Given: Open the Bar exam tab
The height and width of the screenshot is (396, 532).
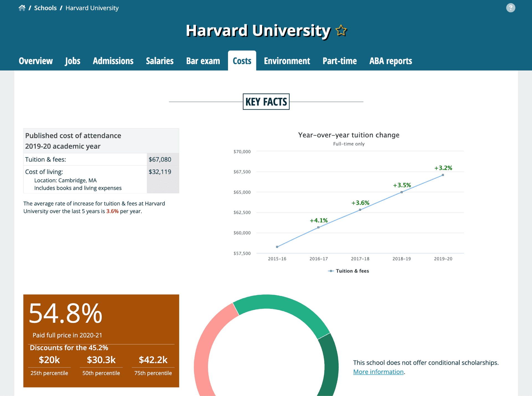Looking at the screenshot, I should coord(203,61).
